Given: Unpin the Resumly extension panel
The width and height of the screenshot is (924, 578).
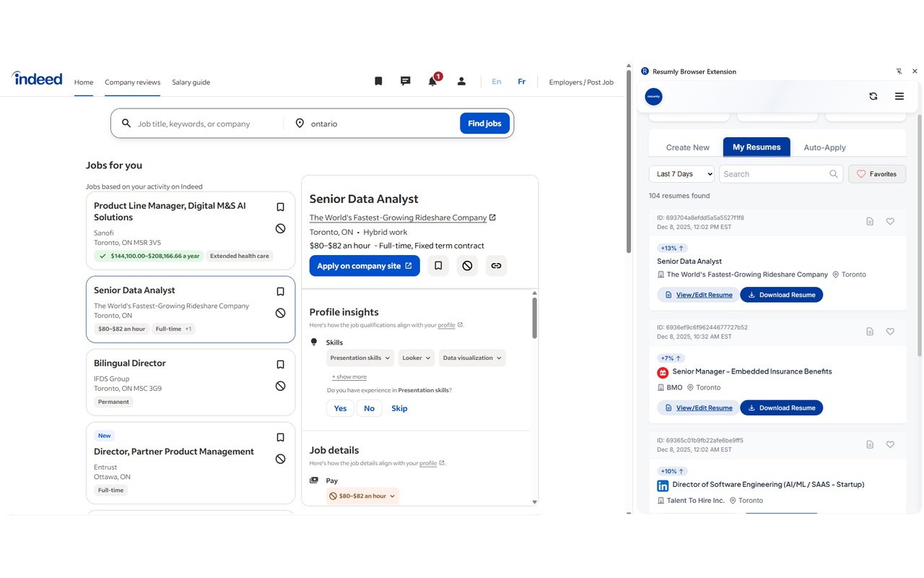Looking at the screenshot, I should [x=899, y=71].
